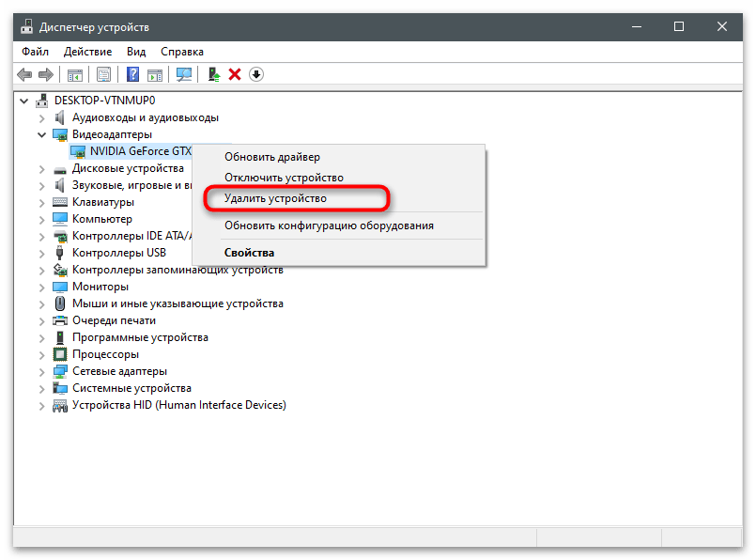Click the Системные устройства folder icon
The width and height of the screenshot is (756, 560).
pyautogui.click(x=60, y=388)
